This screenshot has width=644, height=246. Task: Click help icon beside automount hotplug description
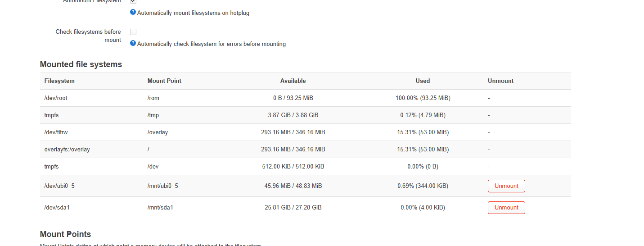[x=133, y=12]
